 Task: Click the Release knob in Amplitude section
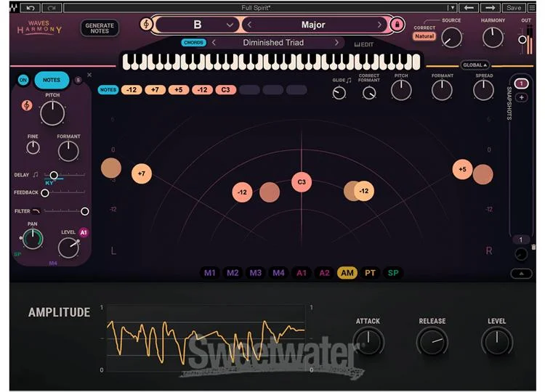(432, 342)
